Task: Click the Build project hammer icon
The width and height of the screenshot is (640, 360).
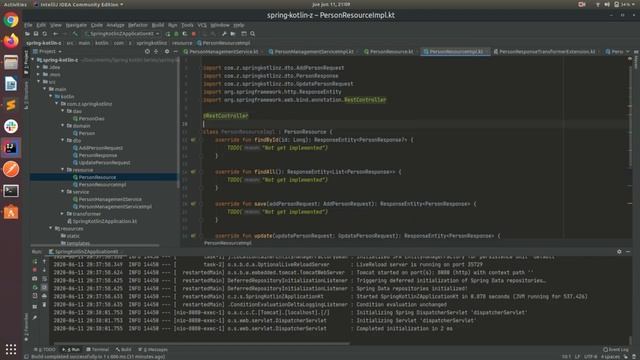Action: click(x=75, y=34)
